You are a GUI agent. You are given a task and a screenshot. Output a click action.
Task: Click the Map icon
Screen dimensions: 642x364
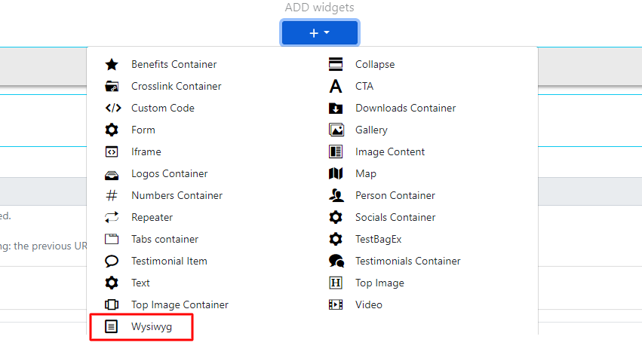coord(336,174)
